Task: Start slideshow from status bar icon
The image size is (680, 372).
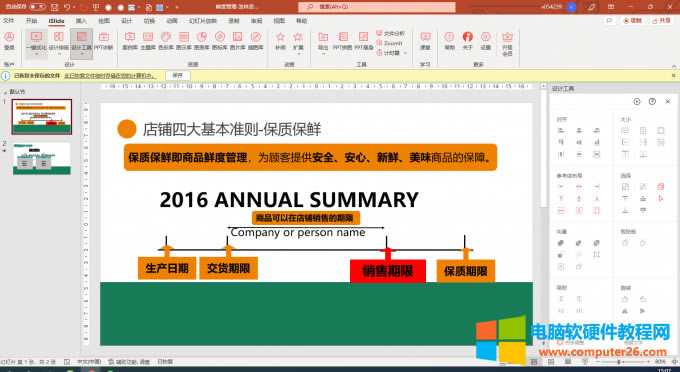Action: [x=585, y=361]
